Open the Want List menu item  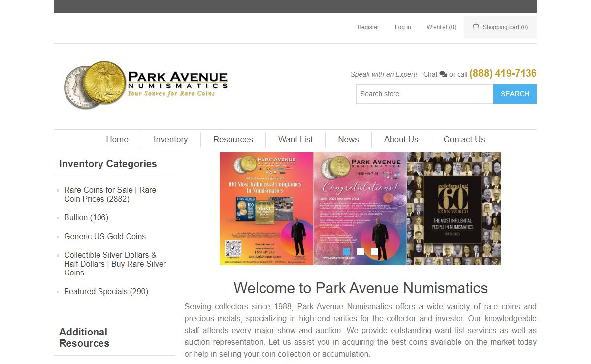295,139
